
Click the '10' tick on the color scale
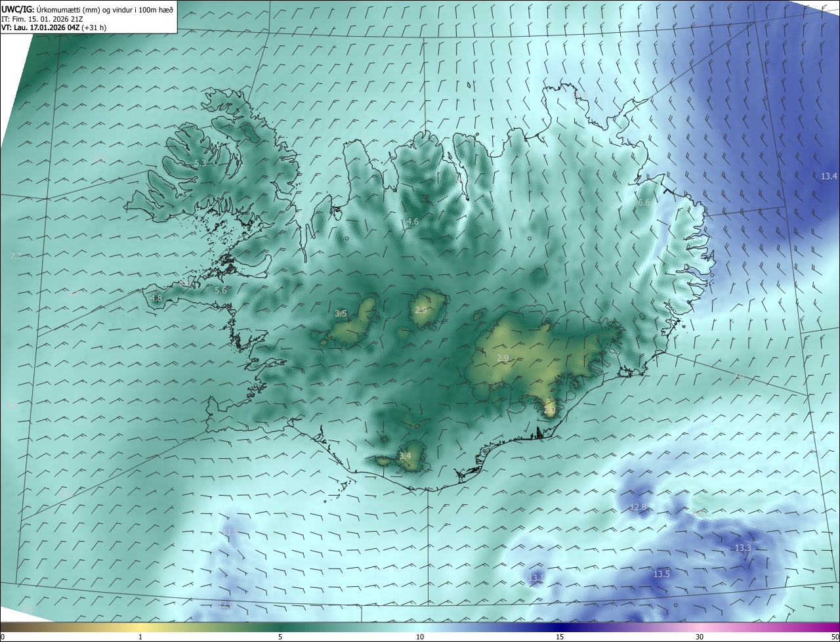coord(420,637)
